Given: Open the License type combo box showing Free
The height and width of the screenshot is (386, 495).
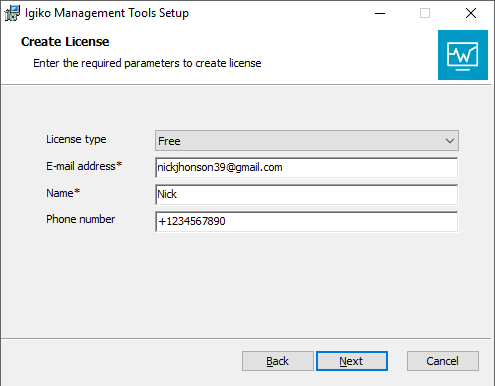Looking at the screenshot, I should coord(307,141).
